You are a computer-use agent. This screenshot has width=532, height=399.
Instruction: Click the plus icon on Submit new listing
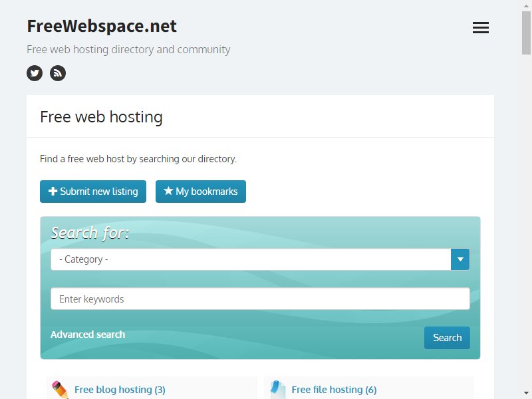pos(53,191)
